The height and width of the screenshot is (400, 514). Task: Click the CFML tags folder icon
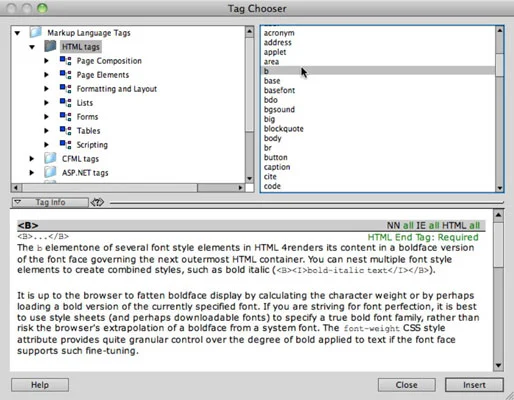(x=50, y=158)
